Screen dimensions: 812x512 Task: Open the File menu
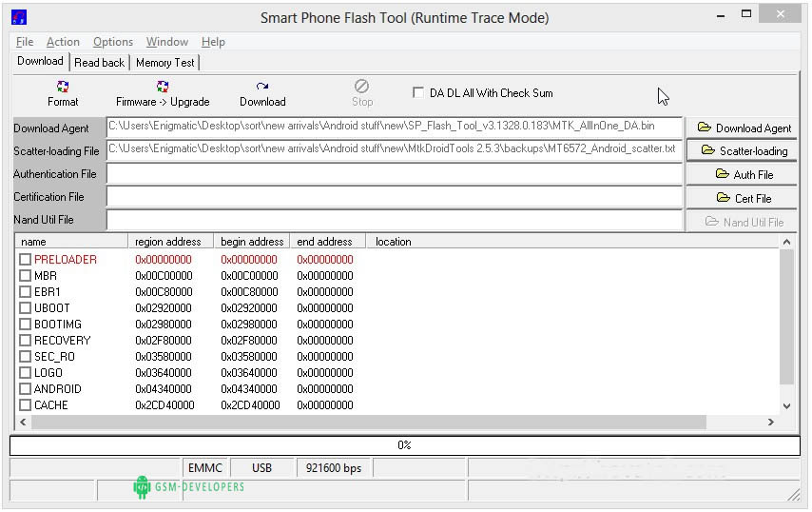point(25,42)
